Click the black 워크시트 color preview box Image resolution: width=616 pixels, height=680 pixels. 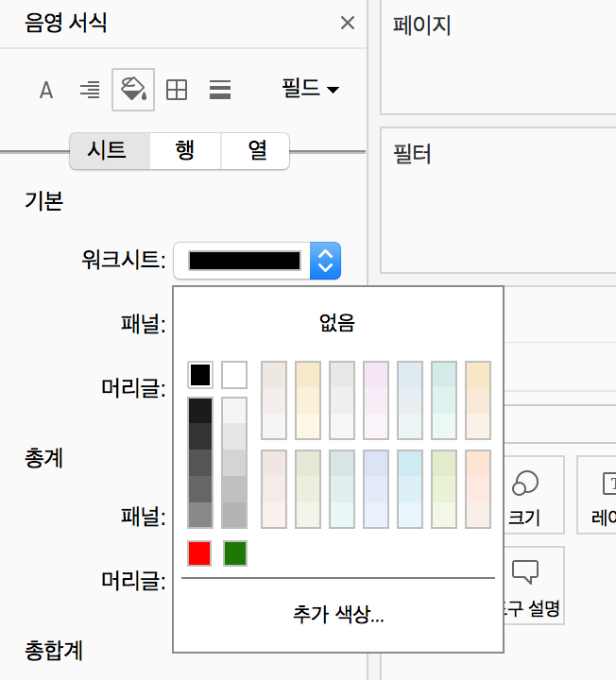245,261
